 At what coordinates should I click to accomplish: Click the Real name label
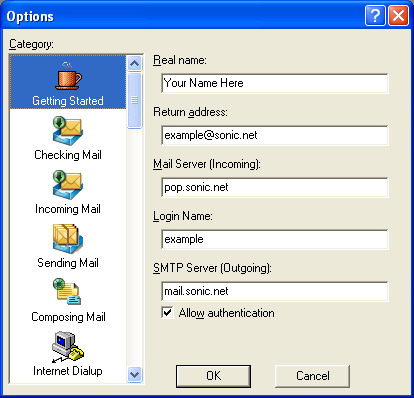coord(180,60)
